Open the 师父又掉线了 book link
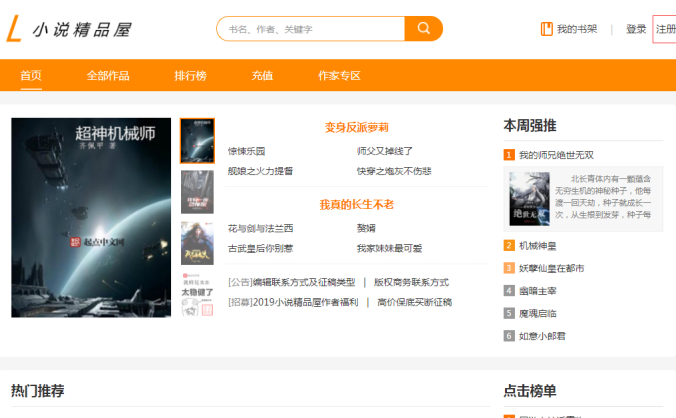Screen dimensions: 676x418 pyautogui.click(x=385, y=151)
